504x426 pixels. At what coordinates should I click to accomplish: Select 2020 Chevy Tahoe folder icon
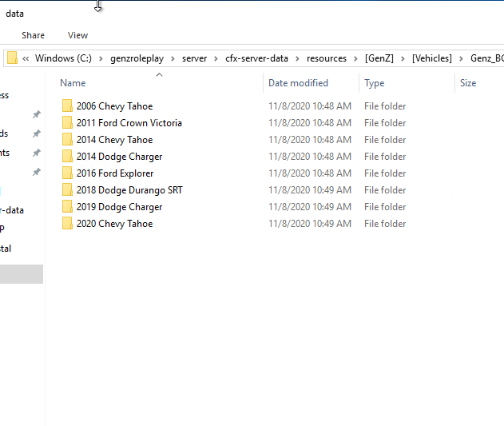point(67,223)
